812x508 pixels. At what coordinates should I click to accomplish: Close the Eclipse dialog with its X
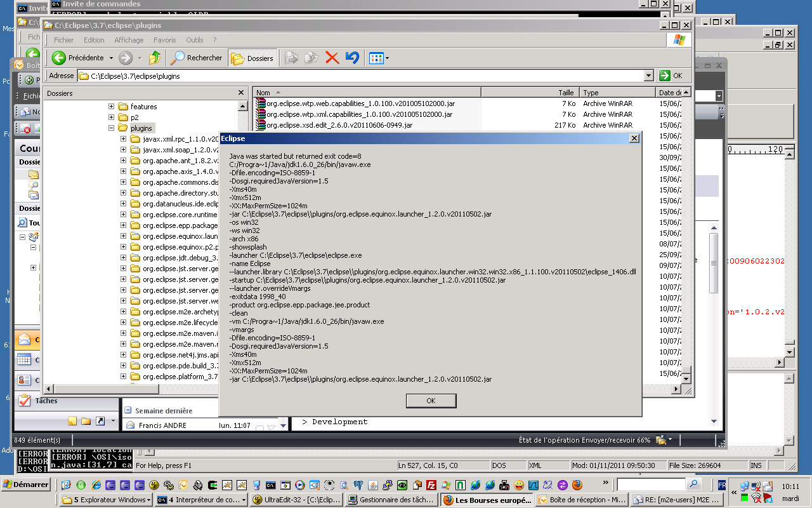click(x=634, y=138)
